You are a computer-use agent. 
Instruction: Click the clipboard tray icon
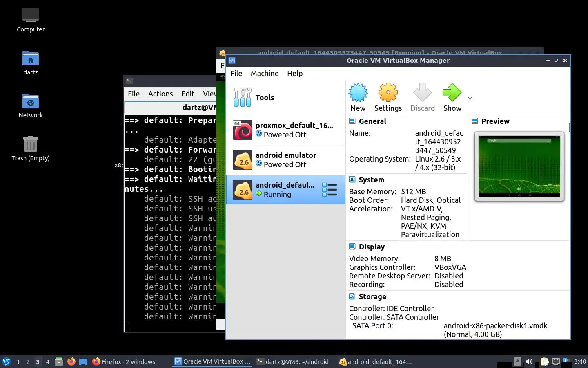544,361
